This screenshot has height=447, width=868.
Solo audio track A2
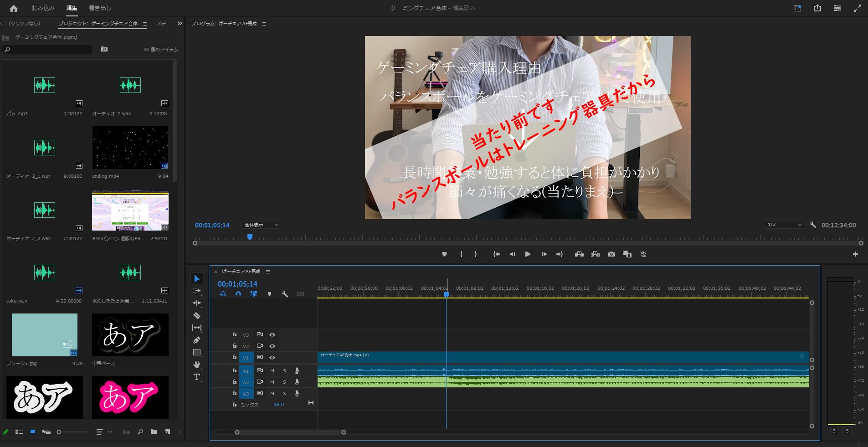284,382
